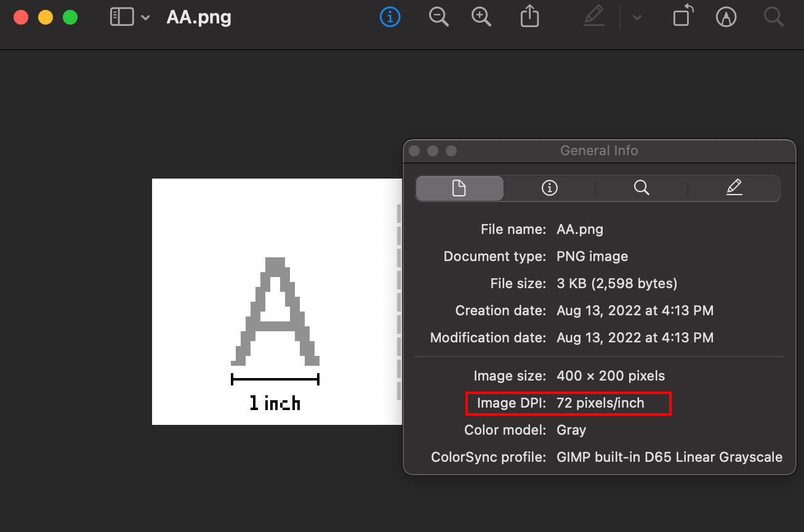Open the Search icon in toolbar
This screenshot has width=804, height=532.
pyautogui.click(x=773, y=17)
